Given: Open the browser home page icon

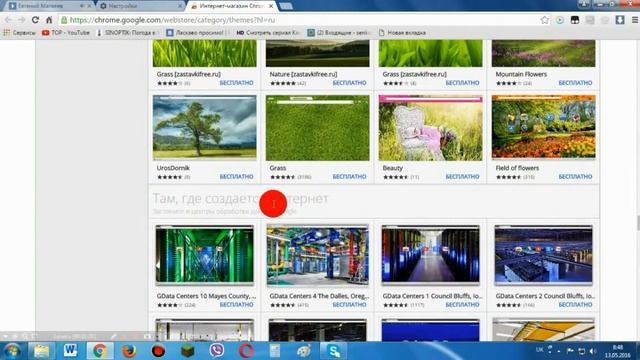Looking at the screenshot, I should click(x=49, y=20).
